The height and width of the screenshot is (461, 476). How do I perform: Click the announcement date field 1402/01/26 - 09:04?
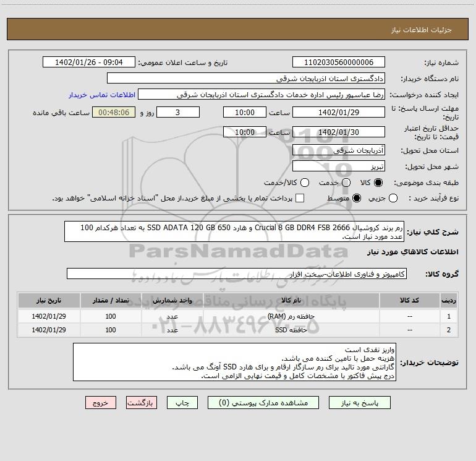click(x=89, y=62)
